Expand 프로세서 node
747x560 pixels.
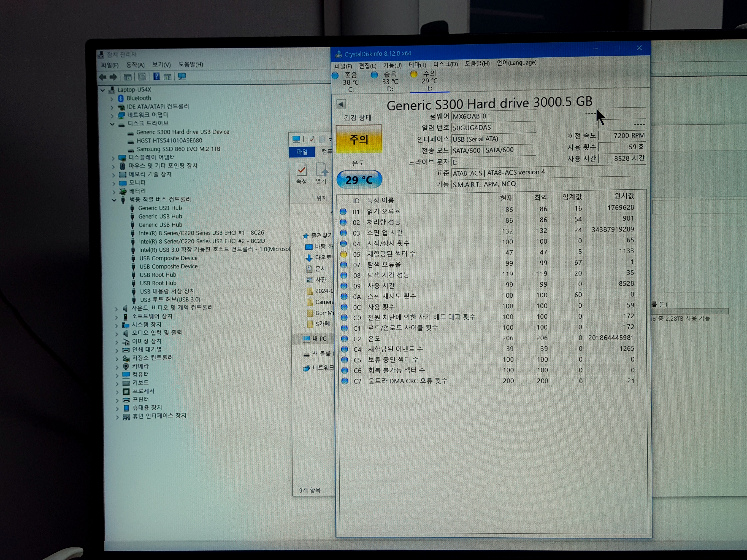click(x=117, y=392)
